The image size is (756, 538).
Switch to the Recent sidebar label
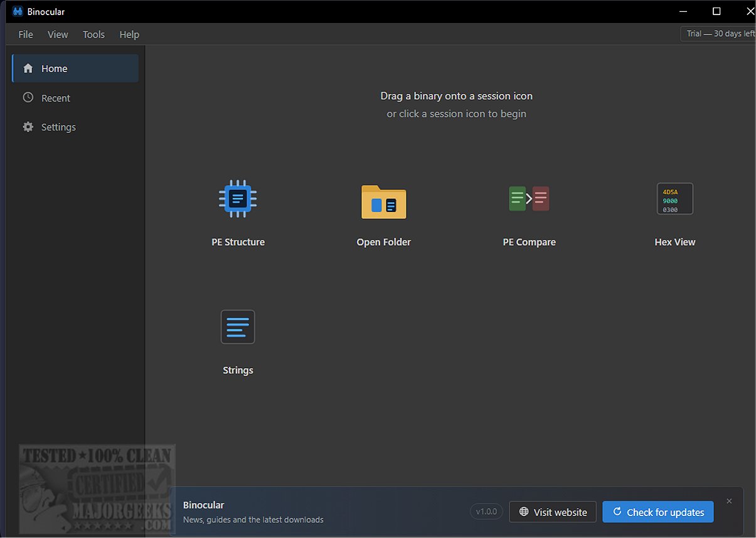(56, 98)
